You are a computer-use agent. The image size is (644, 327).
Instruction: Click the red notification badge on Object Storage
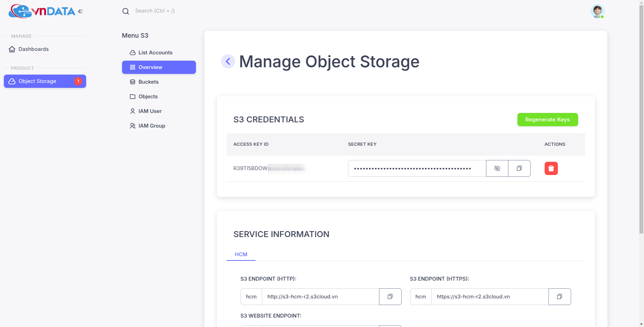78,81
